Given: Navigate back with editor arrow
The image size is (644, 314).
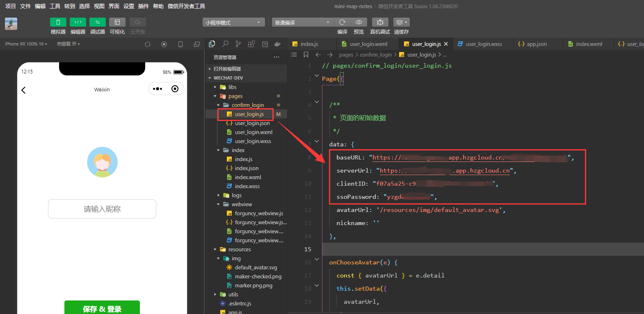Looking at the screenshot, I should pos(318,55).
